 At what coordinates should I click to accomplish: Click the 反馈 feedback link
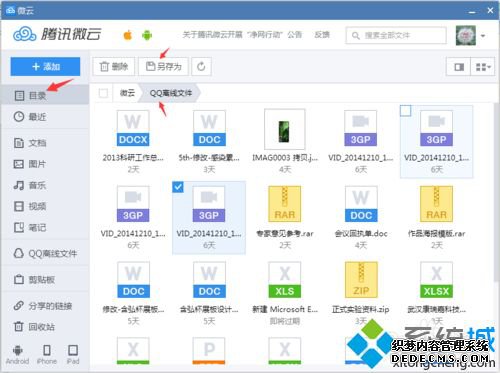point(322,35)
